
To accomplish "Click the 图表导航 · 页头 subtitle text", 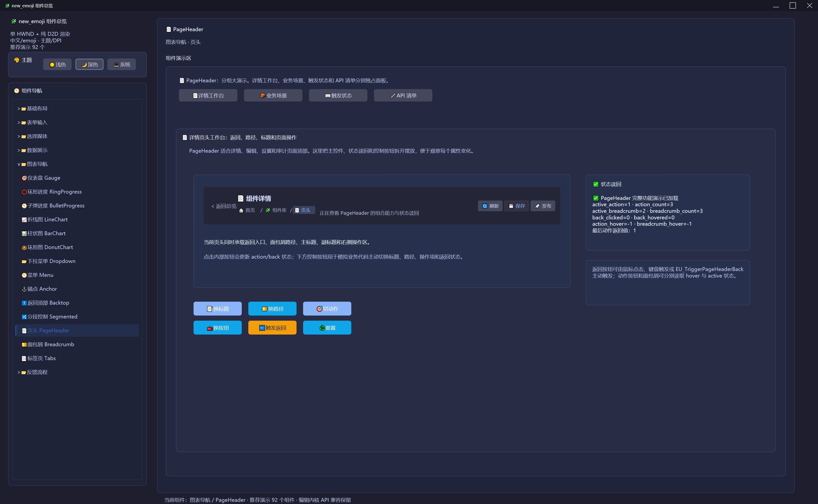I will [183, 42].
